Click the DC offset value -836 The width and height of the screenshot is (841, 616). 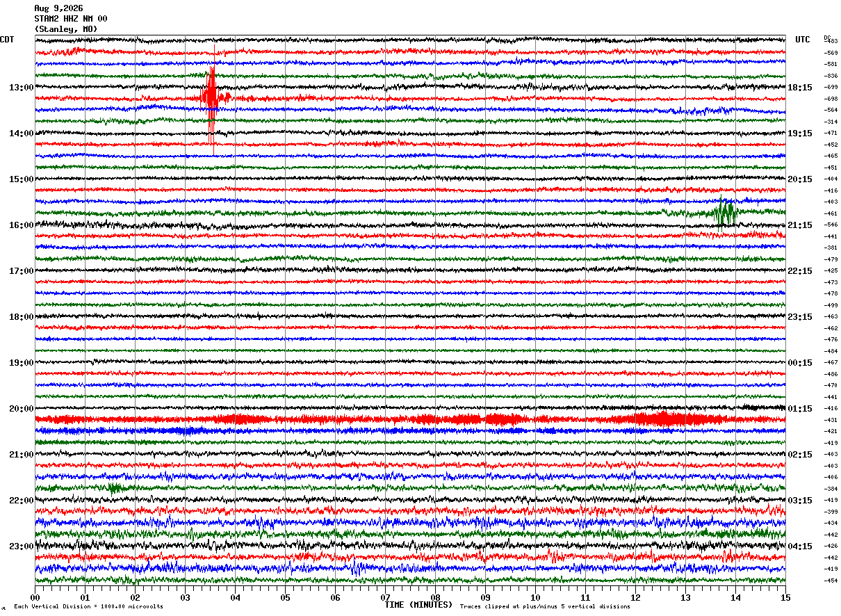pyautogui.click(x=831, y=76)
